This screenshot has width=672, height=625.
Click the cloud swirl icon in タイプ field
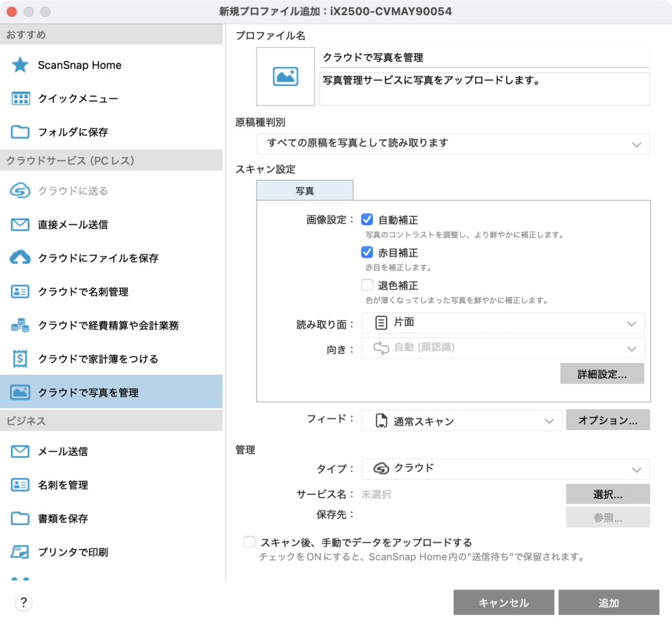point(381,468)
